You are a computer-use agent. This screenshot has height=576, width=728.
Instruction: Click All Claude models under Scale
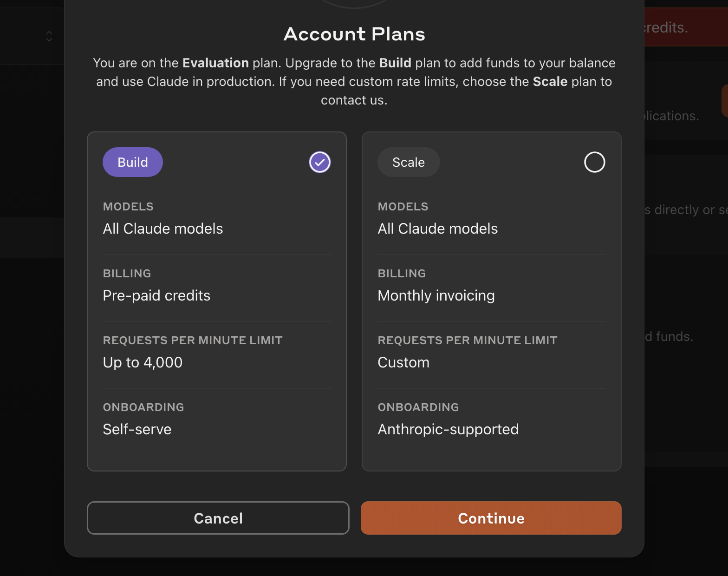(437, 229)
